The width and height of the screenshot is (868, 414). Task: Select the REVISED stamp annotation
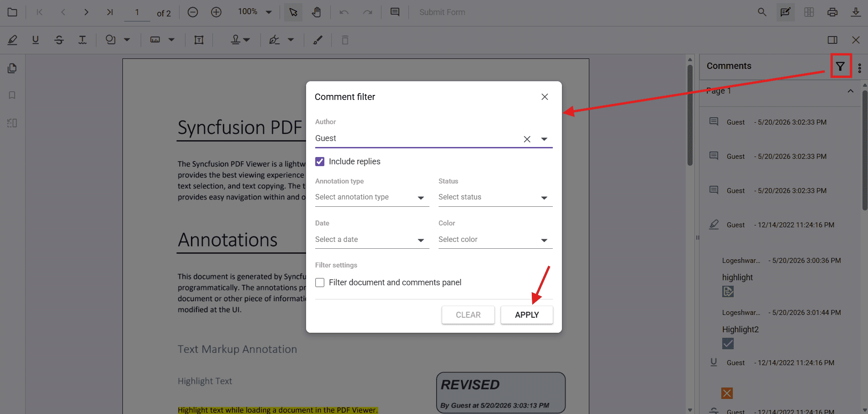point(501,393)
